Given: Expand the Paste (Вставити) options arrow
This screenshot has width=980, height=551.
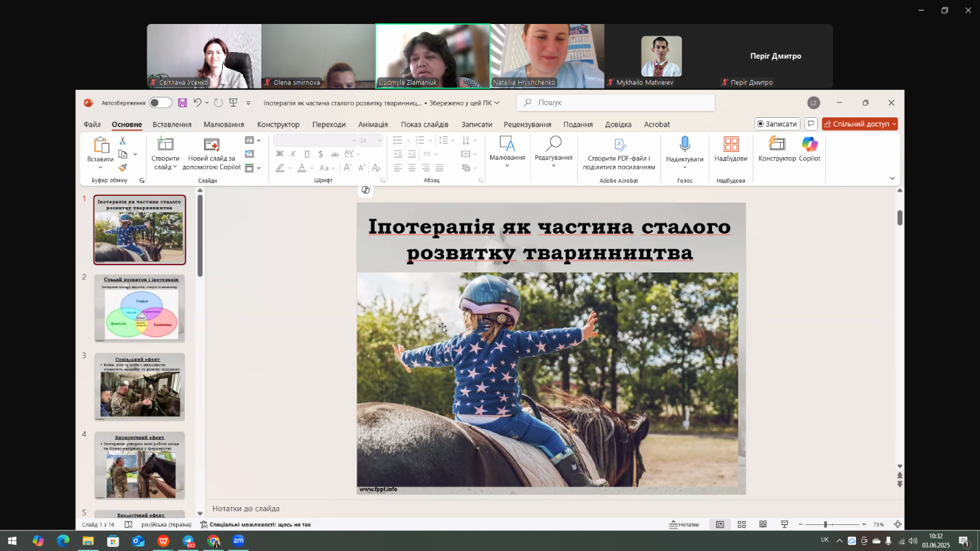Looking at the screenshot, I should coord(100,167).
